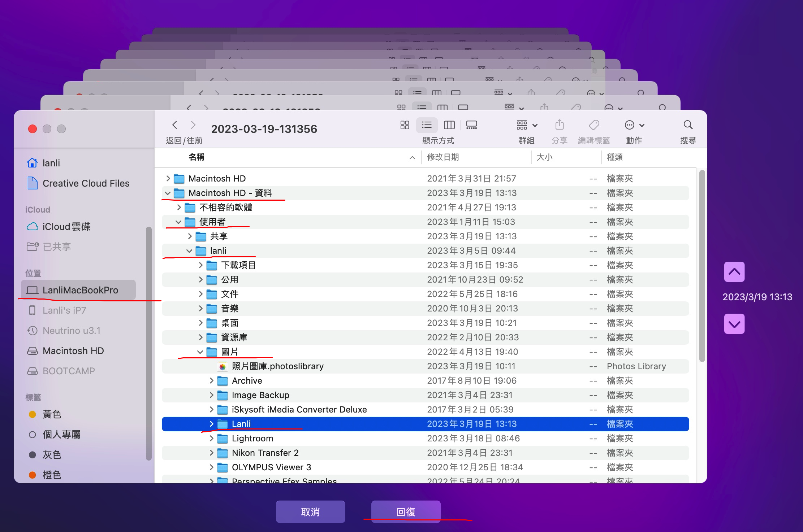
Task: Collapse the 圖片 folder
Action: (200, 352)
